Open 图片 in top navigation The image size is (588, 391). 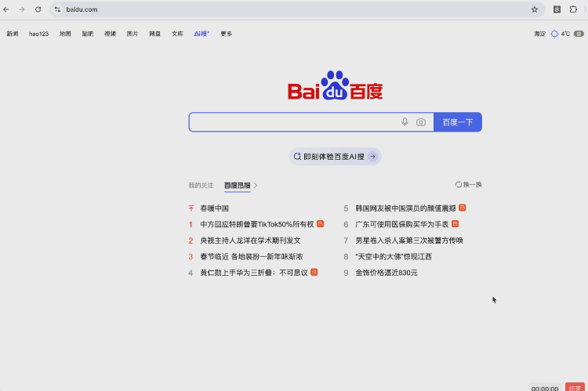tap(132, 34)
